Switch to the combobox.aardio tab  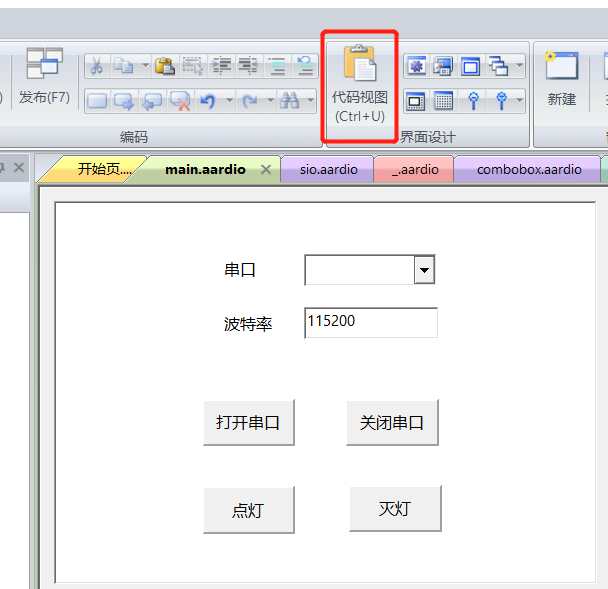tap(529, 169)
